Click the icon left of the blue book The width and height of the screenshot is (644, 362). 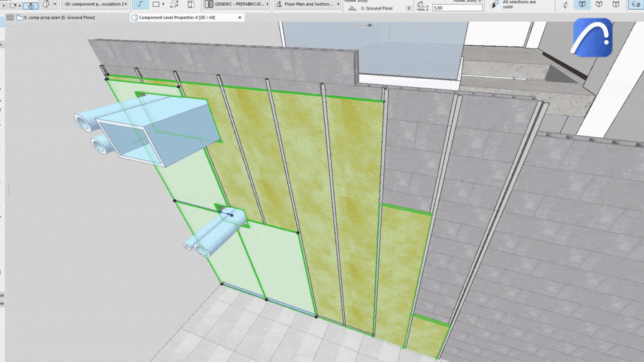pyautogui.click(x=565, y=5)
